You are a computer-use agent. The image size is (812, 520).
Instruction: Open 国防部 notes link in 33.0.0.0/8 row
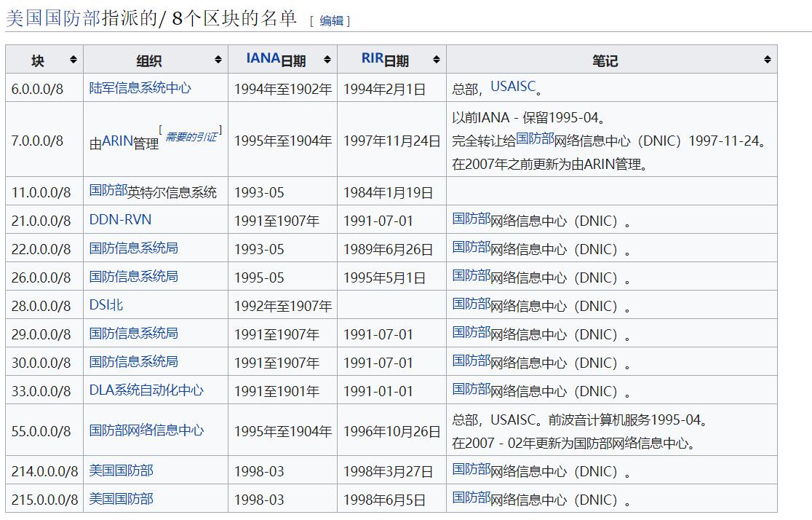point(471,390)
